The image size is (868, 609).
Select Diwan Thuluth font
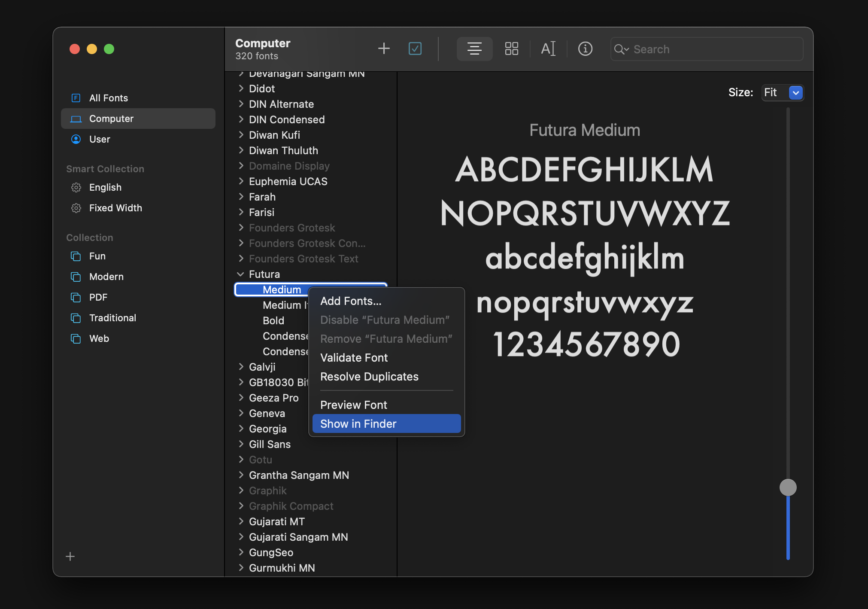pos(283,150)
